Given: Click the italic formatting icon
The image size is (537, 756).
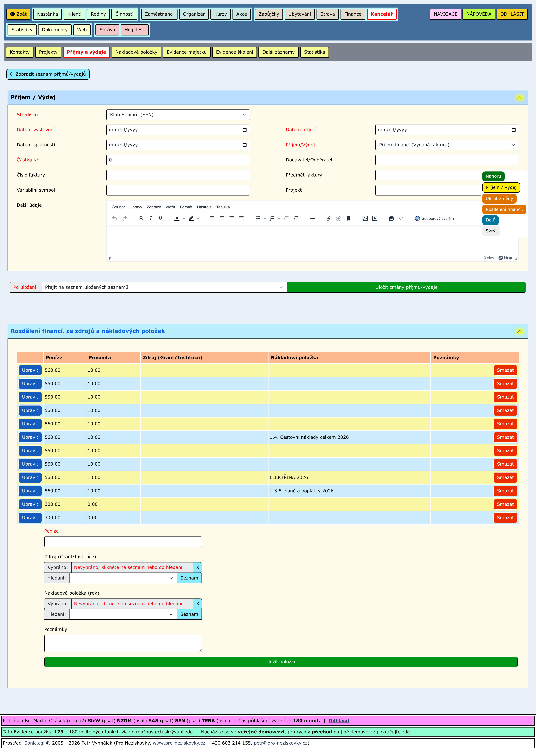Looking at the screenshot, I should (151, 219).
